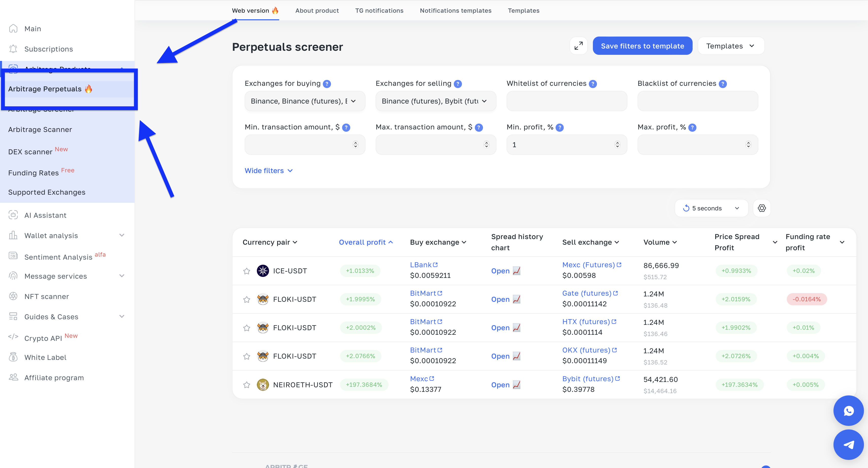Click help icon for Exchanges for selling
The height and width of the screenshot is (468, 868).
click(x=458, y=83)
